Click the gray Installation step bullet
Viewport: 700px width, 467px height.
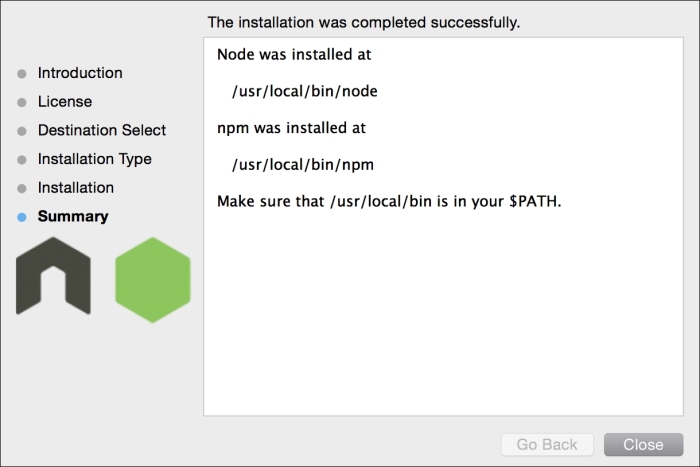(x=22, y=188)
